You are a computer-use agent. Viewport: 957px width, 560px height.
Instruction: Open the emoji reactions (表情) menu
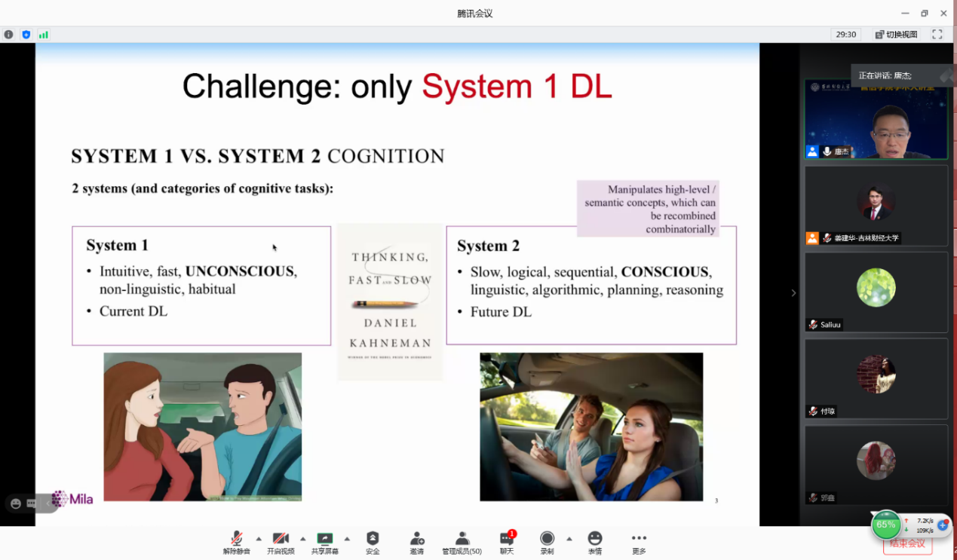click(595, 542)
